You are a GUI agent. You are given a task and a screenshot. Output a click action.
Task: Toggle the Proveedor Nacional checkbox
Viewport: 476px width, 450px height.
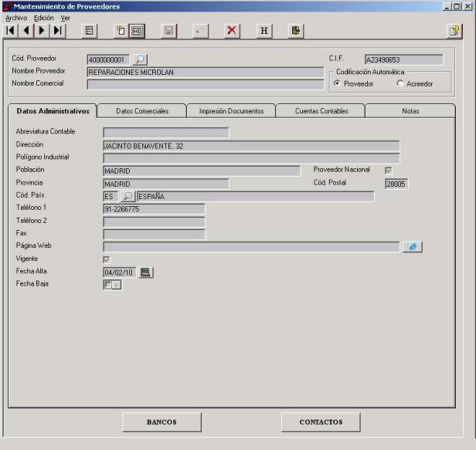click(x=388, y=171)
